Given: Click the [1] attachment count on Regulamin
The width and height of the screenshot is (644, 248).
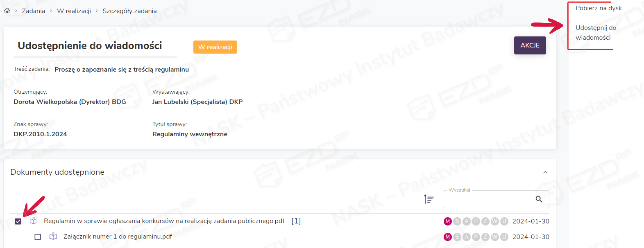Looking at the screenshot, I should (x=296, y=221).
